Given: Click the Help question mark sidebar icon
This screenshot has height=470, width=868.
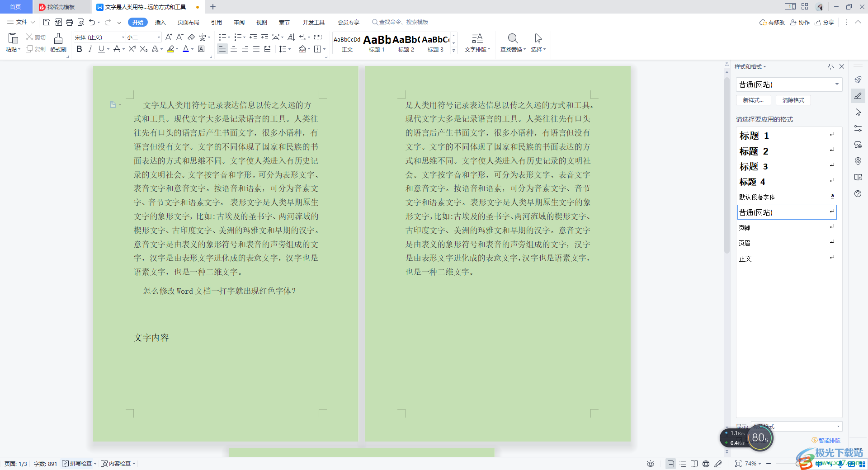Looking at the screenshot, I should click(858, 193).
